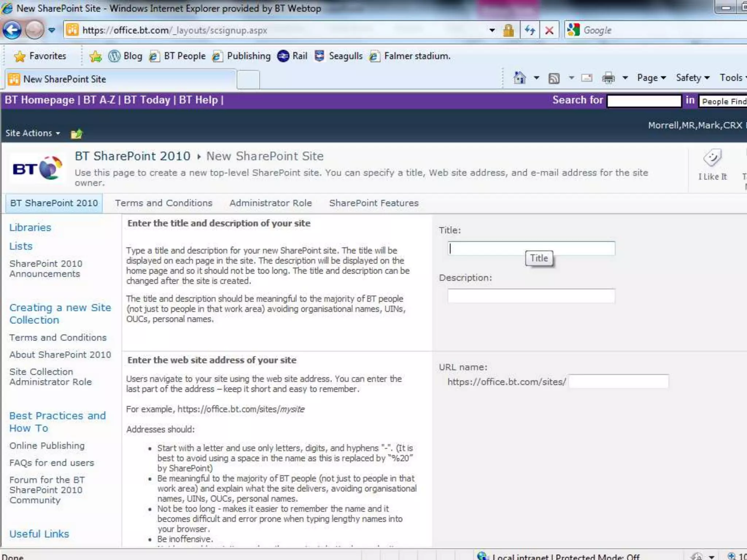Open a new blank browser tab

(x=248, y=80)
